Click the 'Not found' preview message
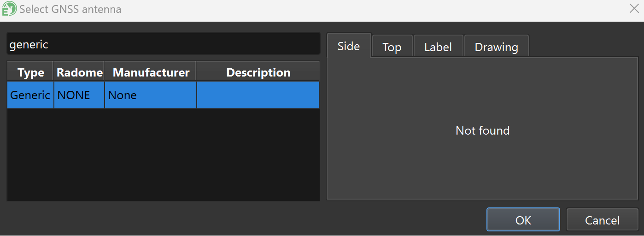Viewport: 644px width, 236px height. [x=482, y=130]
